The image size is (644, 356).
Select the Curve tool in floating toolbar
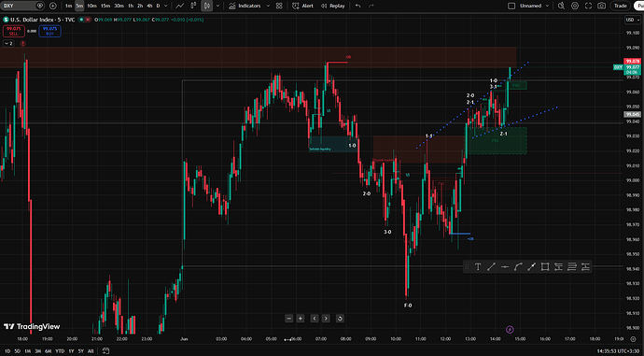click(x=518, y=267)
